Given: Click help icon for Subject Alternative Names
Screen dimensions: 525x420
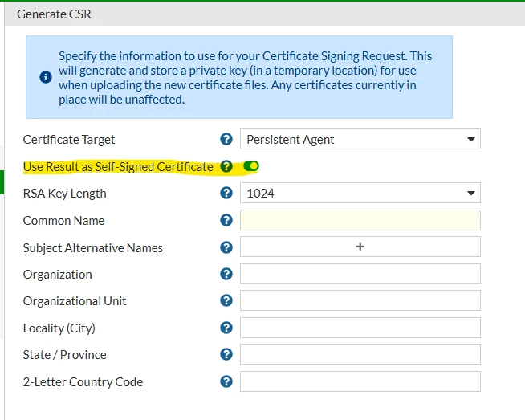Looking at the screenshot, I should [x=226, y=247].
